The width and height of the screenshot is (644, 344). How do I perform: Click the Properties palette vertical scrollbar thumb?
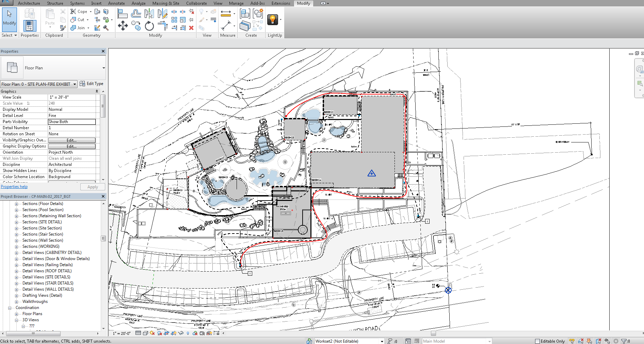[x=103, y=106]
